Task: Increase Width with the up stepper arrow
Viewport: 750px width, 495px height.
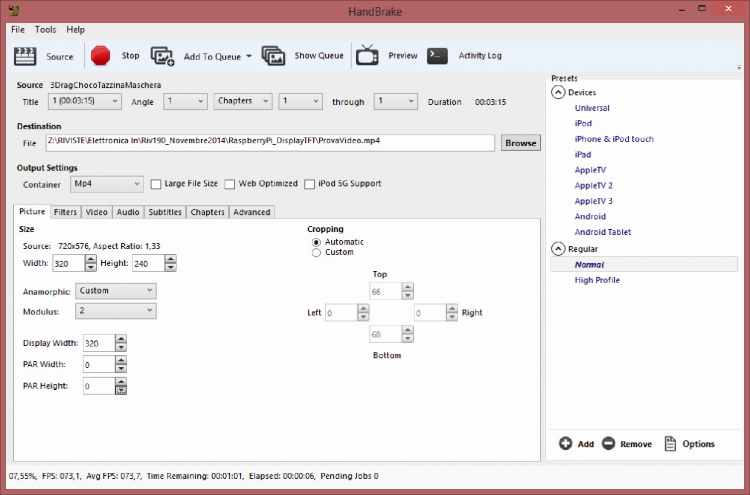Action: point(91,259)
